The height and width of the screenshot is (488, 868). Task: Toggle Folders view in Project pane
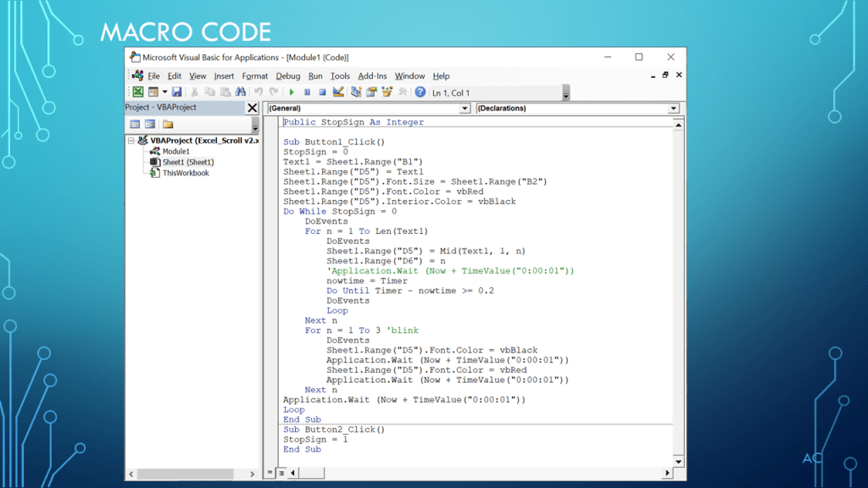pyautogui.click(x=168, y=125)
